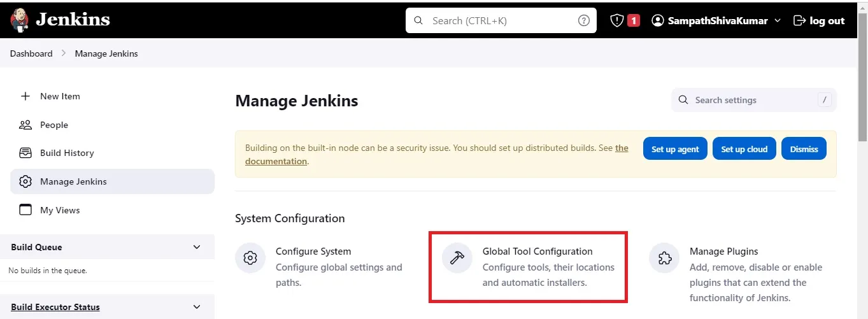Click New Item plus icon

coord(25,96)
